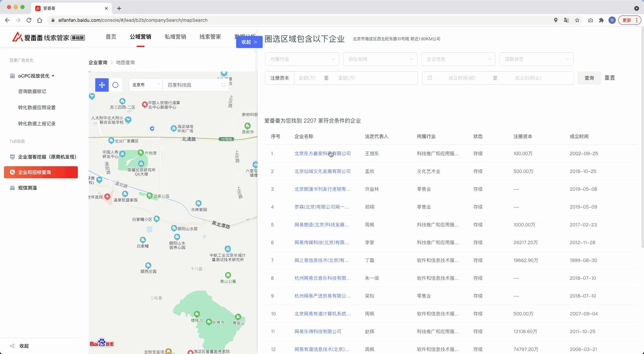Click the 白家疃小区 map marker
Image resolution: width=644 pixels, height=354 pixels.
[157, 219]
